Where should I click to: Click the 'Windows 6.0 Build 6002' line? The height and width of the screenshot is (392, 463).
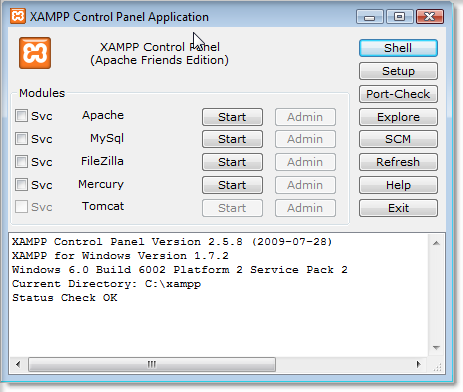(x=180, y=270)
